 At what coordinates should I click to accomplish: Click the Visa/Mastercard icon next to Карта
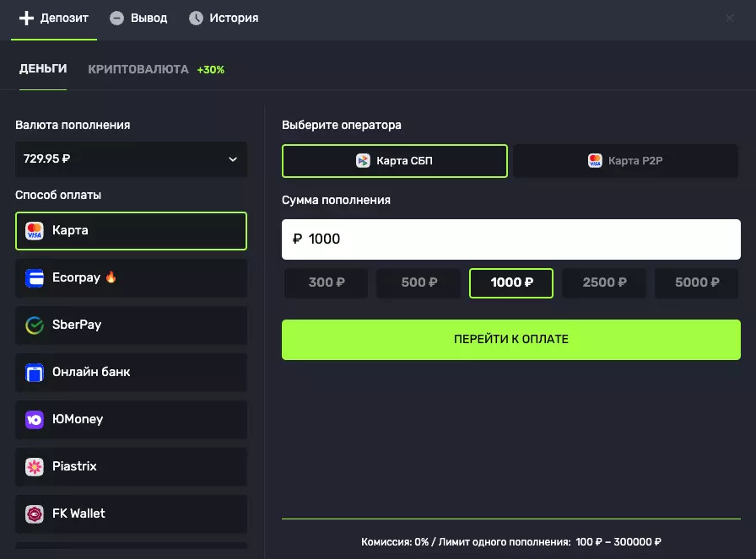pyautogui.click(x=35, y=231)
